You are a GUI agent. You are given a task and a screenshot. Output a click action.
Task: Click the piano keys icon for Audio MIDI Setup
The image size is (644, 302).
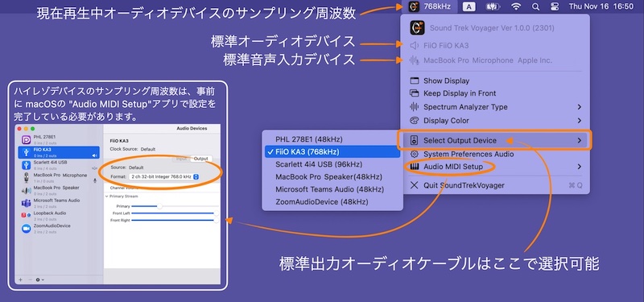click(x=415, y=167)
